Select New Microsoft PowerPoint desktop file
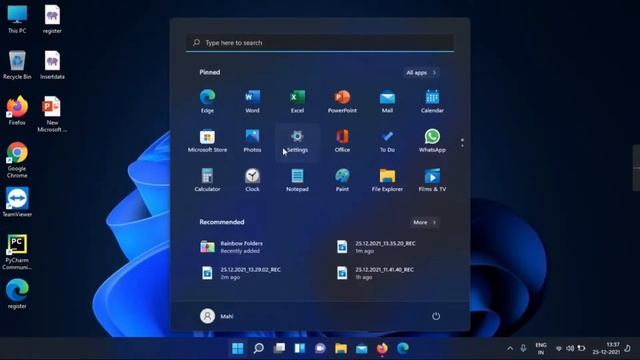 (52, 114)
